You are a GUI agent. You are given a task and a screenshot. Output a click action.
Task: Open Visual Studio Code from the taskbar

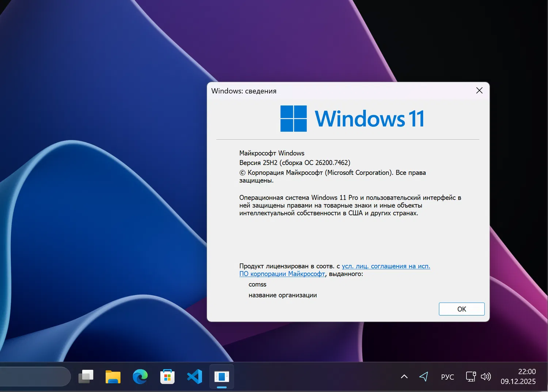[194, 376]
